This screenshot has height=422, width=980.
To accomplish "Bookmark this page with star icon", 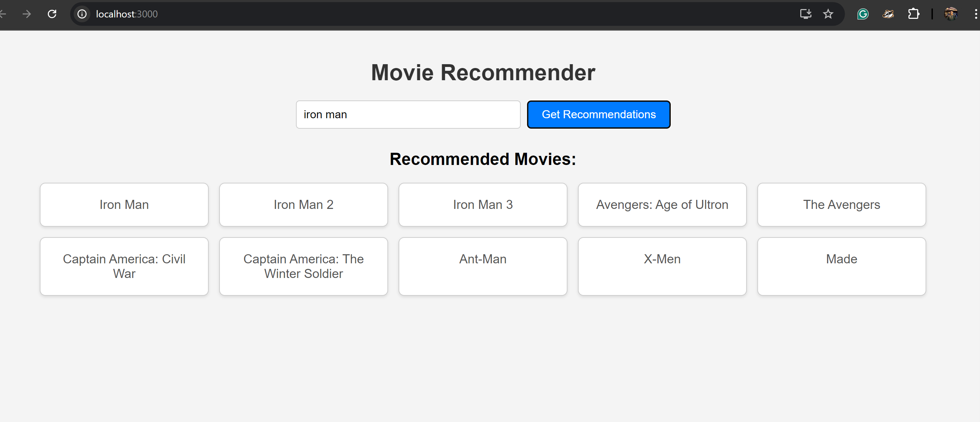I will (828, 14).
